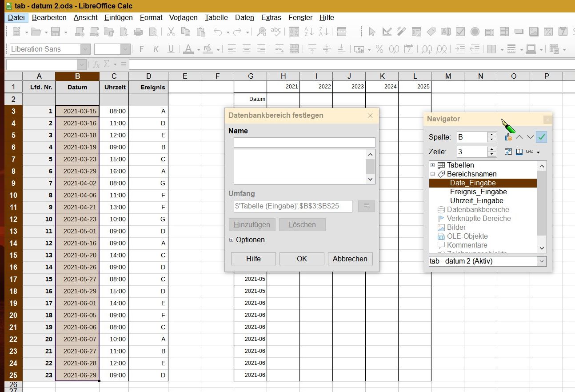Click the Open file folder icon

(36, 32)
